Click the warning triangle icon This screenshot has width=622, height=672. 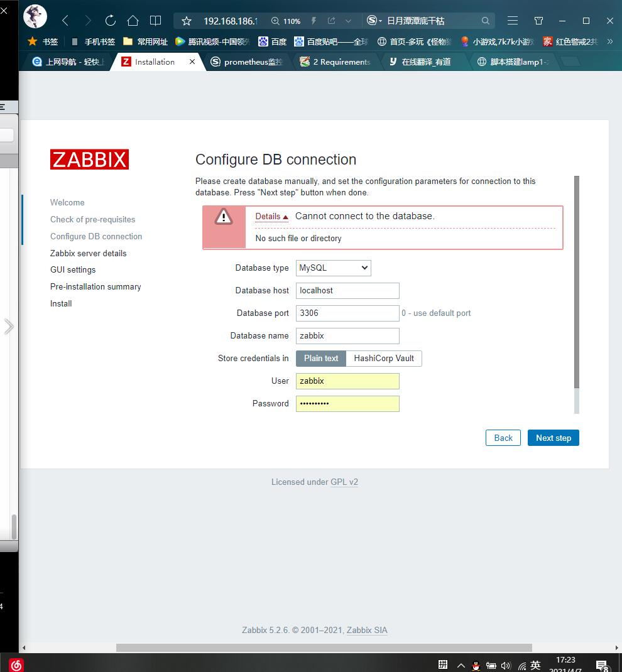coord(223,217)
